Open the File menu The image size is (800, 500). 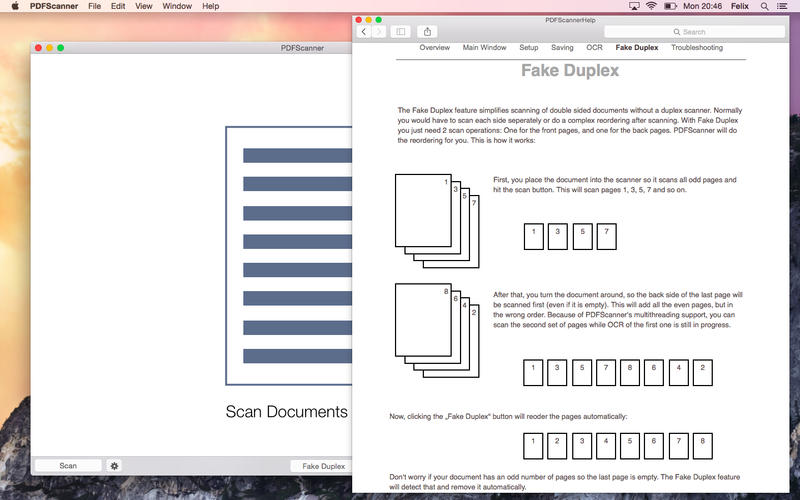[94, 6]
